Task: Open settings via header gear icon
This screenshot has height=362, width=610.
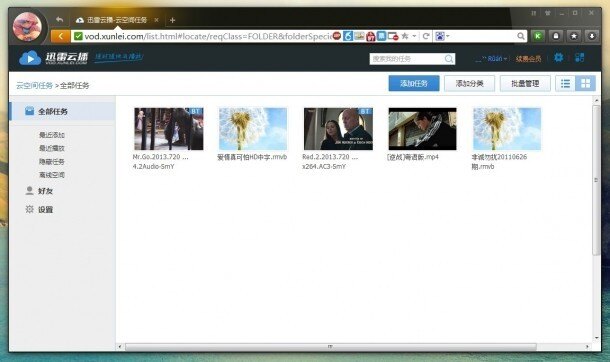Action: tap(559, 58)
